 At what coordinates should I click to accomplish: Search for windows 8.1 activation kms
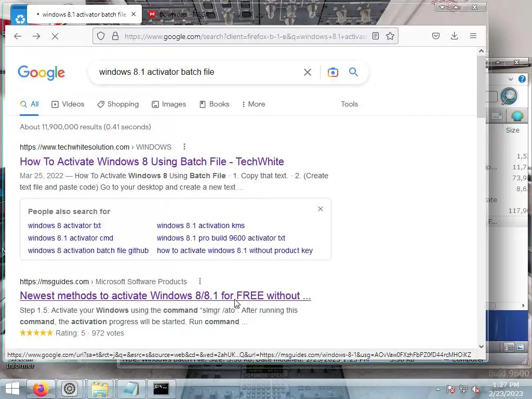pyautogui.click(x=201, y=225)
